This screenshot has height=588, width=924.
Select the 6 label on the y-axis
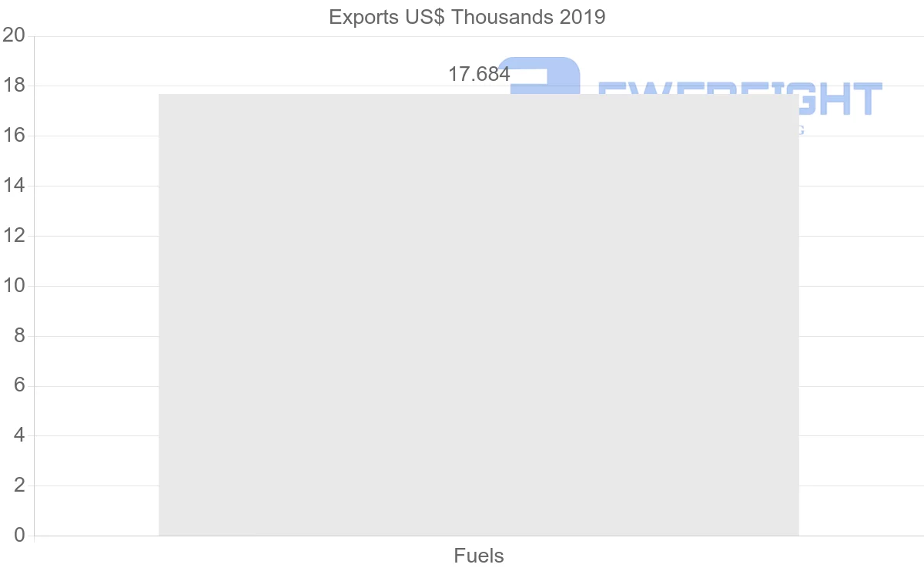pyautogui.click(x=19, y=385)
